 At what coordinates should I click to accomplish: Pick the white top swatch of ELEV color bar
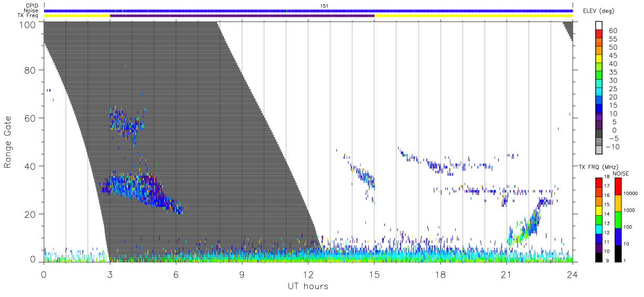click(x=599, y=25)
